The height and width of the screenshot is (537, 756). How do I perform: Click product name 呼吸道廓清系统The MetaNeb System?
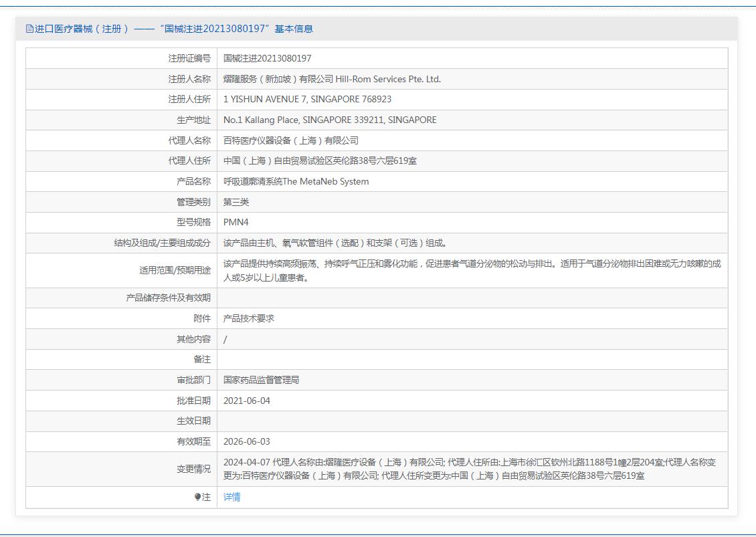click(x=296, y=182)
